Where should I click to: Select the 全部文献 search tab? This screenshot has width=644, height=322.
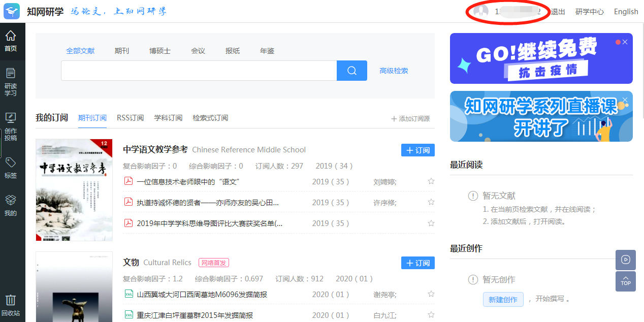[x=80, y=51]
